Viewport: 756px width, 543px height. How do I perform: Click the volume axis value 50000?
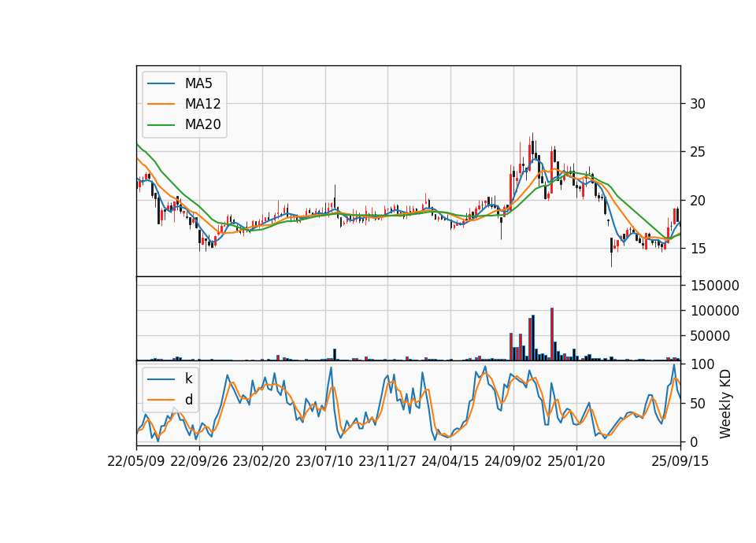710,336
